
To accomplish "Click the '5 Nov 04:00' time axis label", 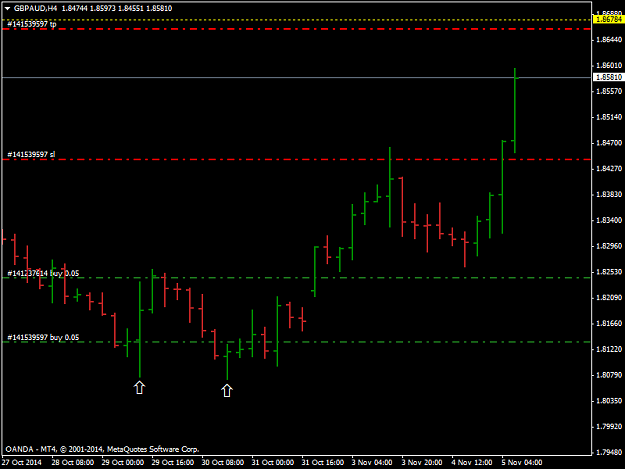I will coord(522,463).
